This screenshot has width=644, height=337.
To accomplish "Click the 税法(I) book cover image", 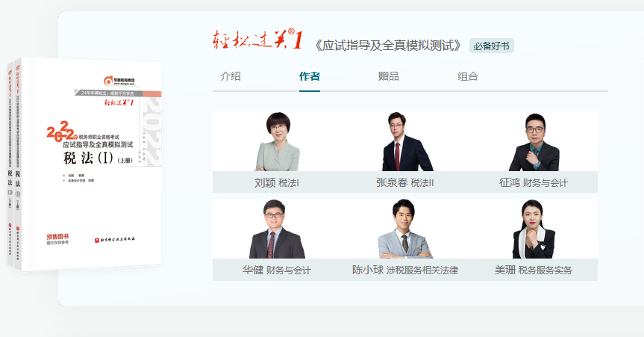I will [84, 164].
